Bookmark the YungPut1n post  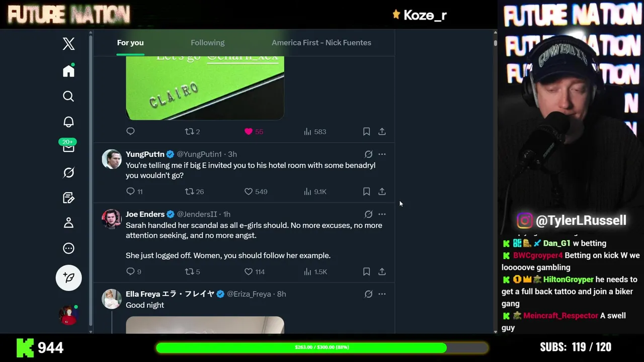[x=366, y=192]
